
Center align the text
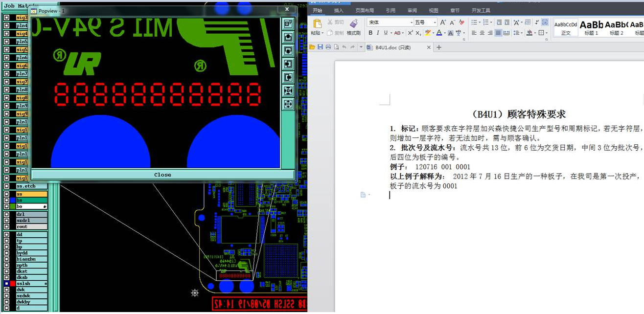482,33
